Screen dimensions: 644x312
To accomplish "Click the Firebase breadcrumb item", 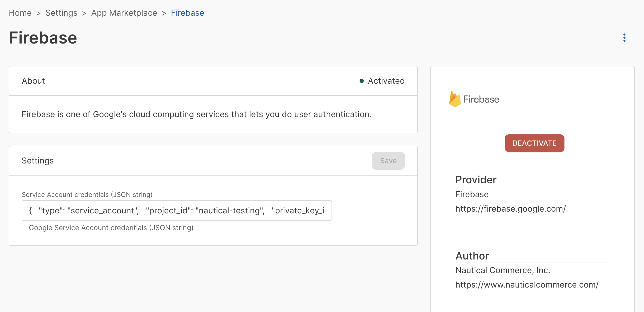I will (x=187, y=13).
